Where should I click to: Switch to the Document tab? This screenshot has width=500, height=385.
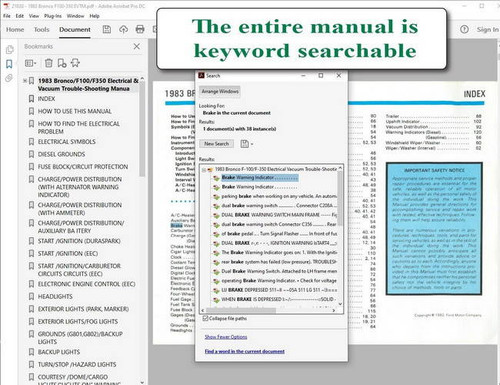pyautogui.click(x=75, y=30)
